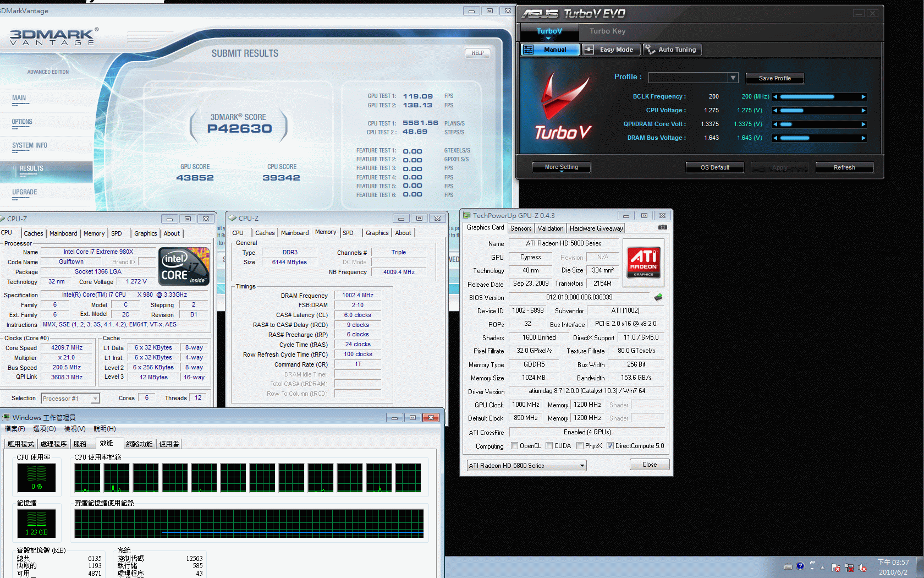Screen dimensions: 924x578
Task: Click the GPU-Z Name field ATI Radeon HD 5800 Series
Action: [x=564, y=243]
